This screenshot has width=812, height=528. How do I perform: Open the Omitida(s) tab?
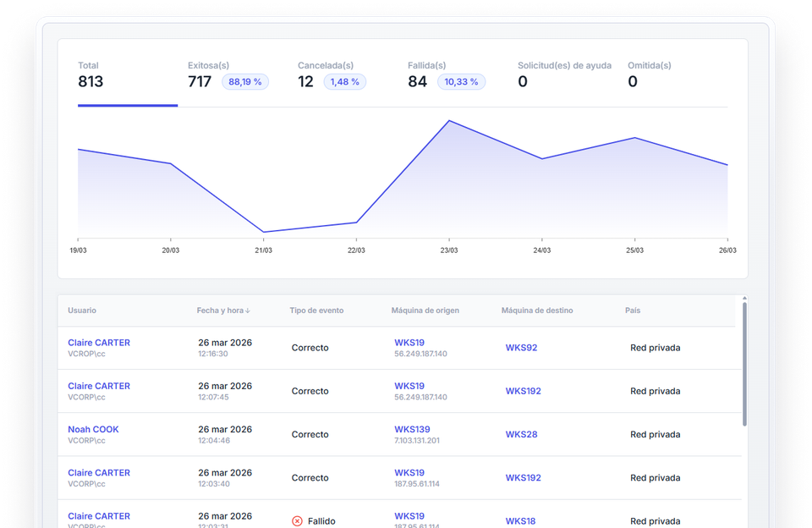click(x=650, y=75)
